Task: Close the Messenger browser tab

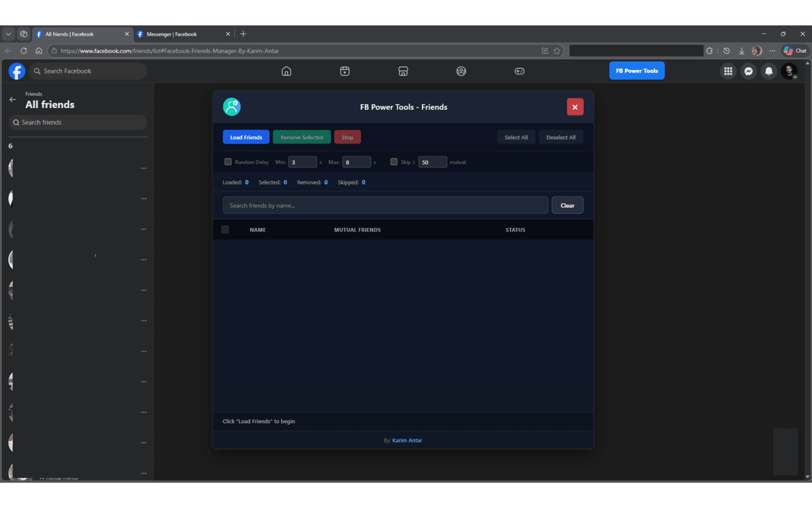Action: pyautogui.click(x=228, y=34)
